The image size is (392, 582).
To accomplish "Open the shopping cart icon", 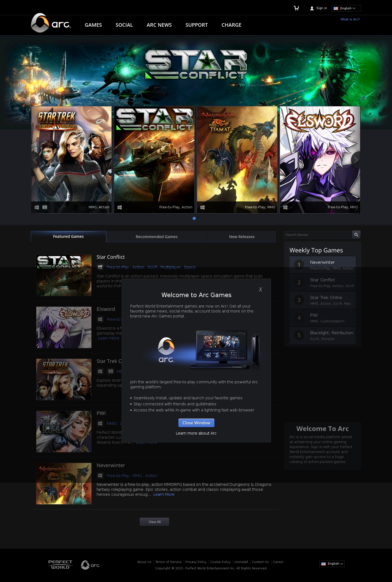I will click(x=296, y=8).
